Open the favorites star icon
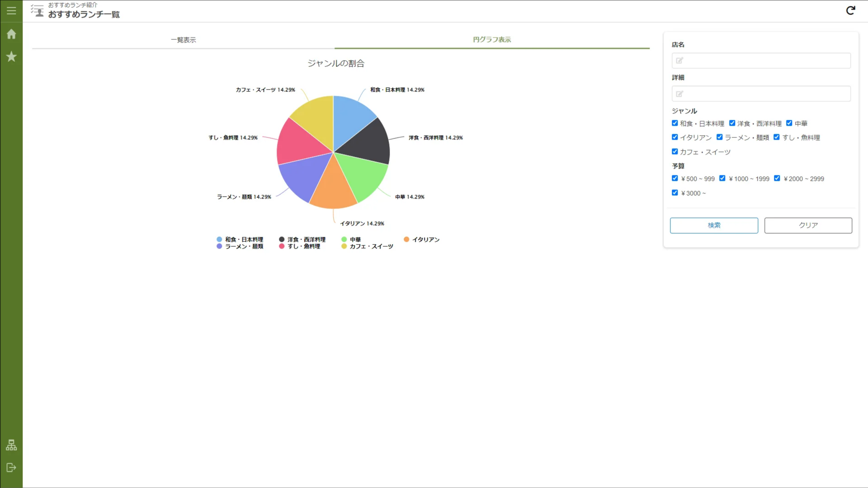This screenshot has width=868, height=488. coord(11,56)
